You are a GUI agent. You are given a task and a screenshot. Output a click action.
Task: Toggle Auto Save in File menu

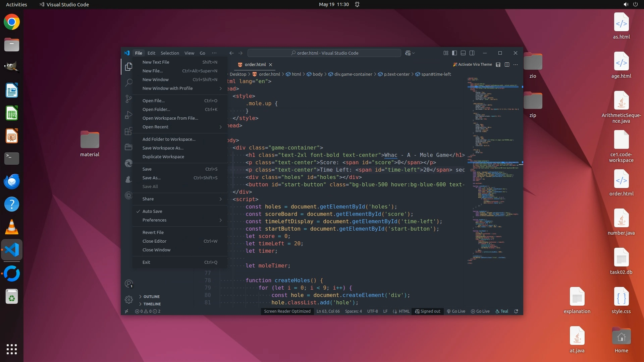click(152, 212)
